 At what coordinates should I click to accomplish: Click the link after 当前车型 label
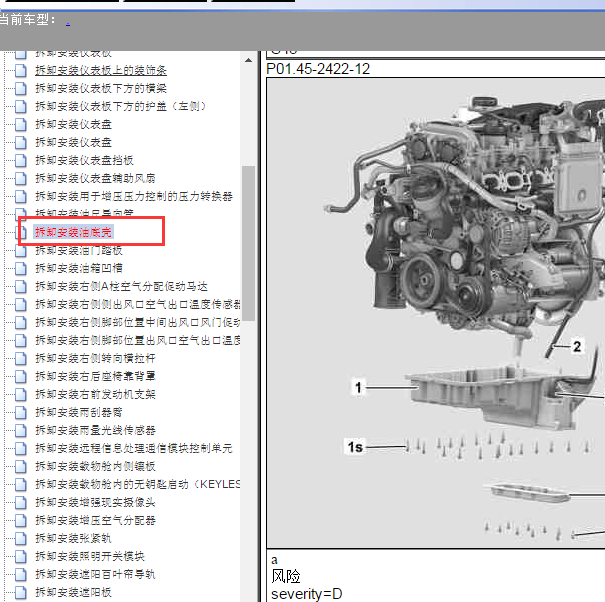click(68, 22)
